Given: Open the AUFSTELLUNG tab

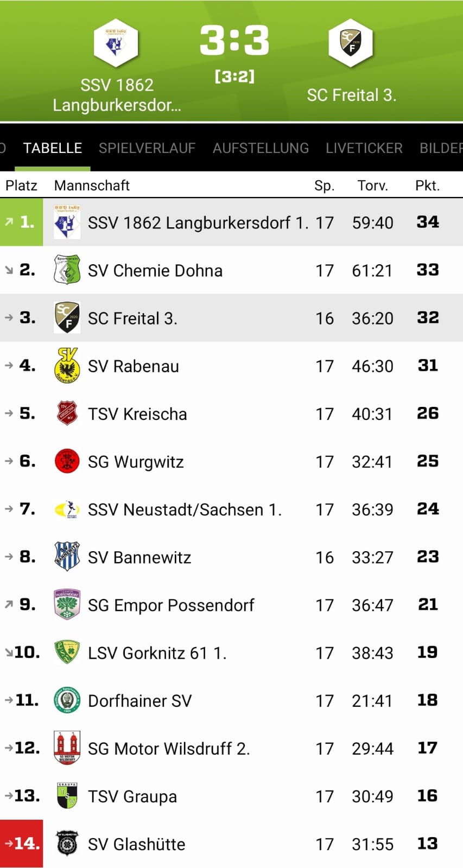Looking at the screenshot, I should coord(261,148).
